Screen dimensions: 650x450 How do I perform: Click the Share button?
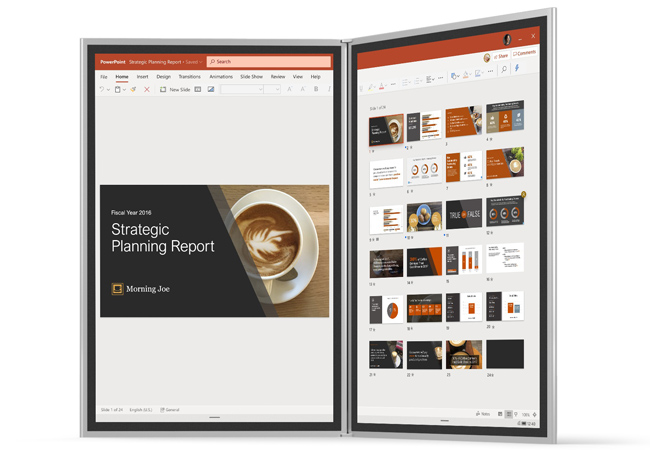(501, 56)
